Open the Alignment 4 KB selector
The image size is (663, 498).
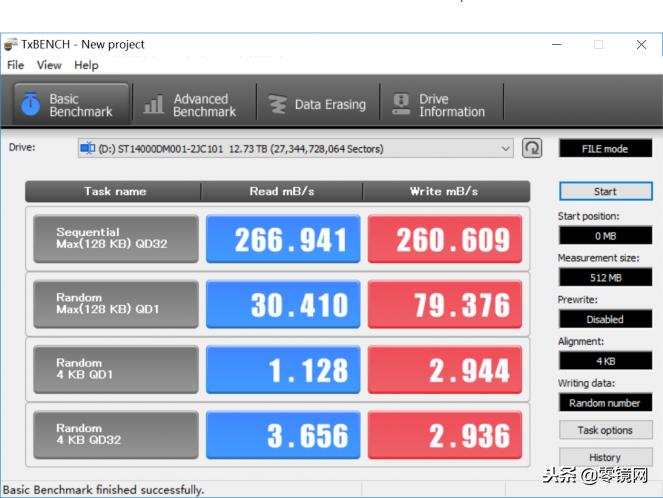(604, 361)
